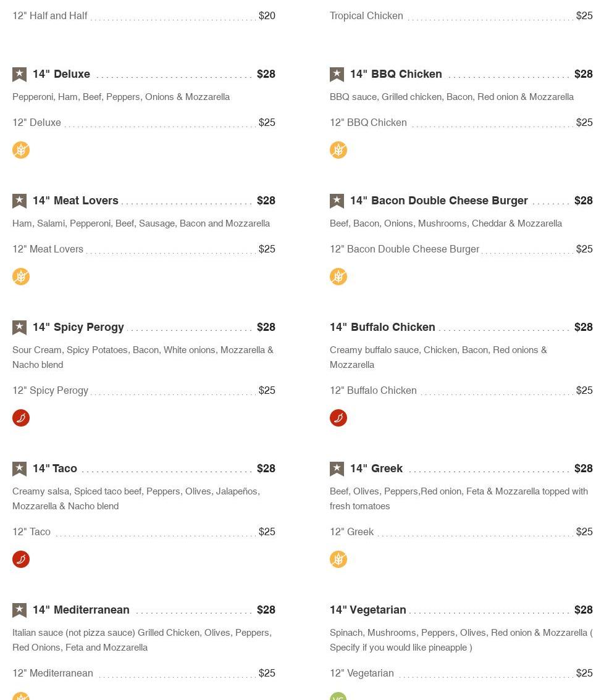Click the gluten-free wheat icon under 12" BBQ Chicken

coord(338,150)
